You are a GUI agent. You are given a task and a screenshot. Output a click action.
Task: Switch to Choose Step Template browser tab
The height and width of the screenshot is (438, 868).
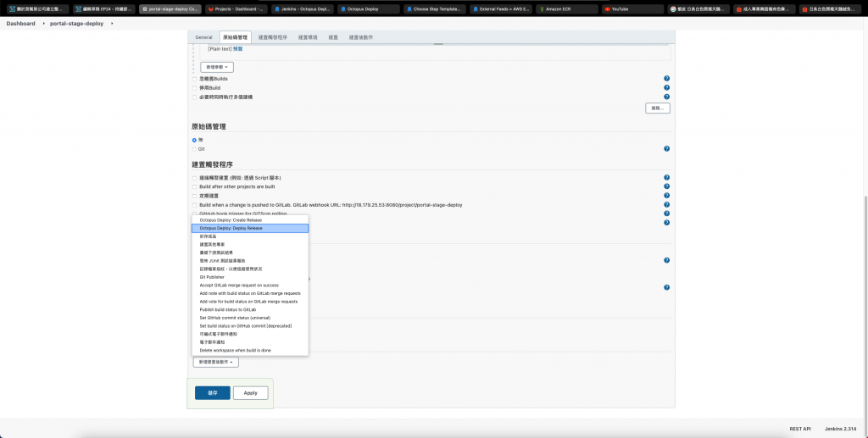click(x=435, y=8)
